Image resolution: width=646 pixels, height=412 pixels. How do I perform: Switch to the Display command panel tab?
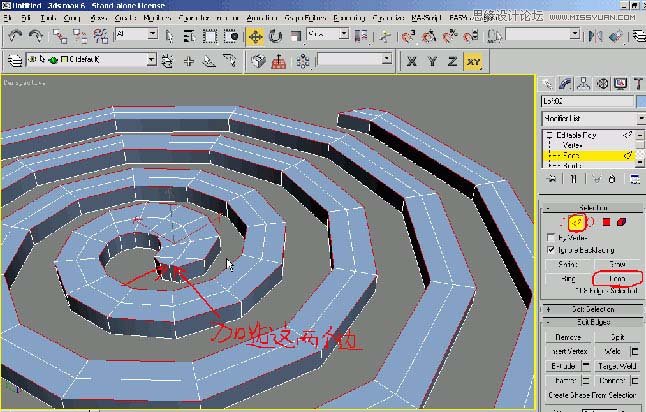(x=620, y=84)
